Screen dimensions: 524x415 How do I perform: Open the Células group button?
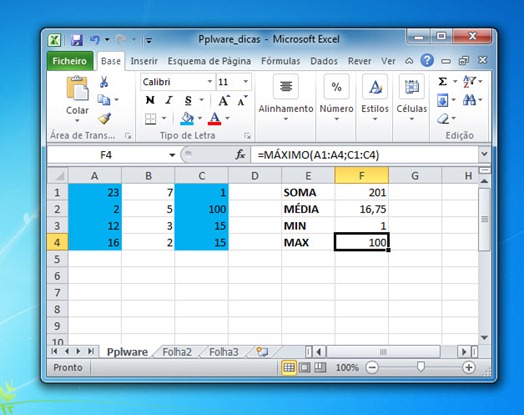pos(412,99)
